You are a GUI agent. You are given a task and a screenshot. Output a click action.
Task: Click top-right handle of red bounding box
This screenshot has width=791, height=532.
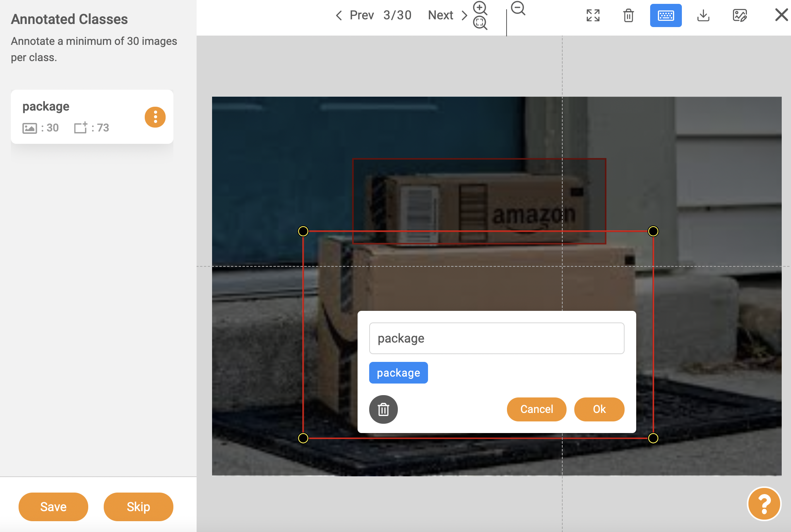(x=653, y=231)
